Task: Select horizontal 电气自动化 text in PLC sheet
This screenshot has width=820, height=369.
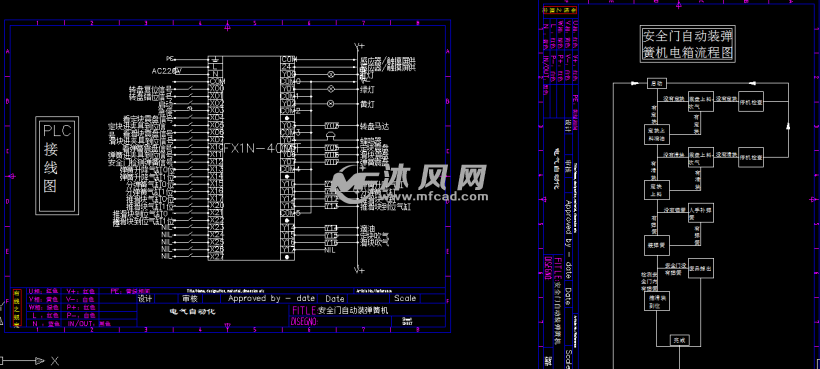Action: coord(193,312)
